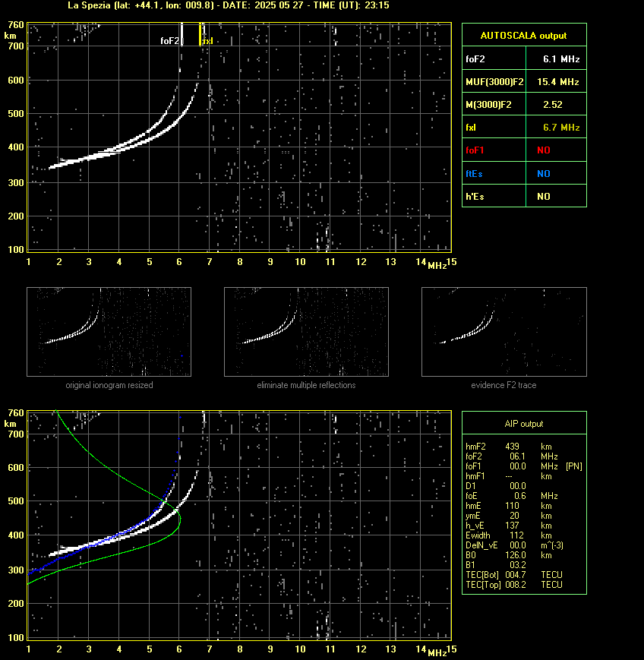Screen dimensions: 644x660
Task: Click the DelN_vE value '00.0'
Action: (x=517, y=545)
